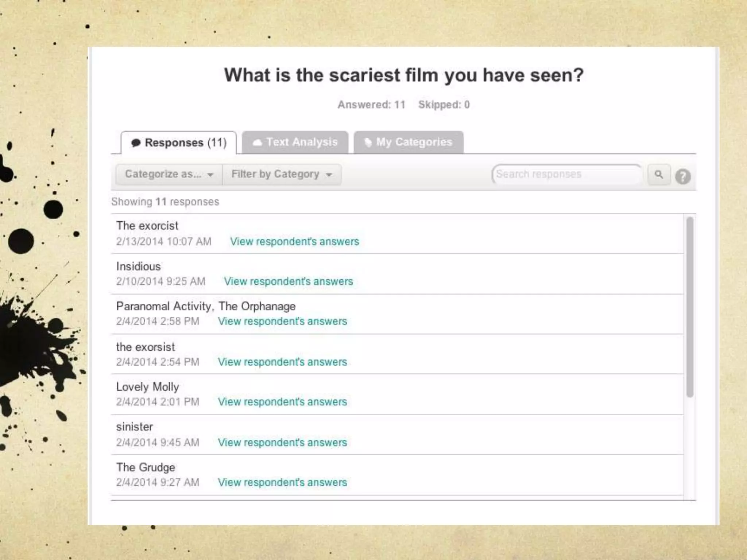
Task: Select the Responses (11) tab
Action: coord(179,143)
